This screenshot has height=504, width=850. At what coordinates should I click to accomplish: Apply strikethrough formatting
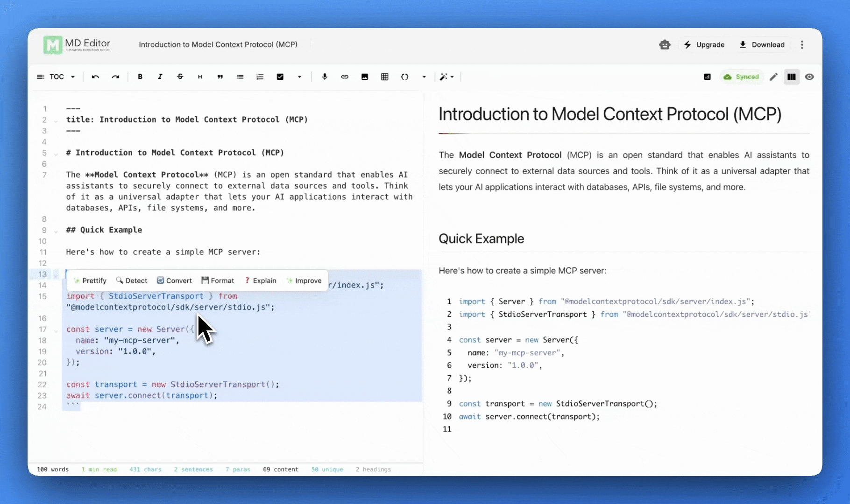pos(180,77)
